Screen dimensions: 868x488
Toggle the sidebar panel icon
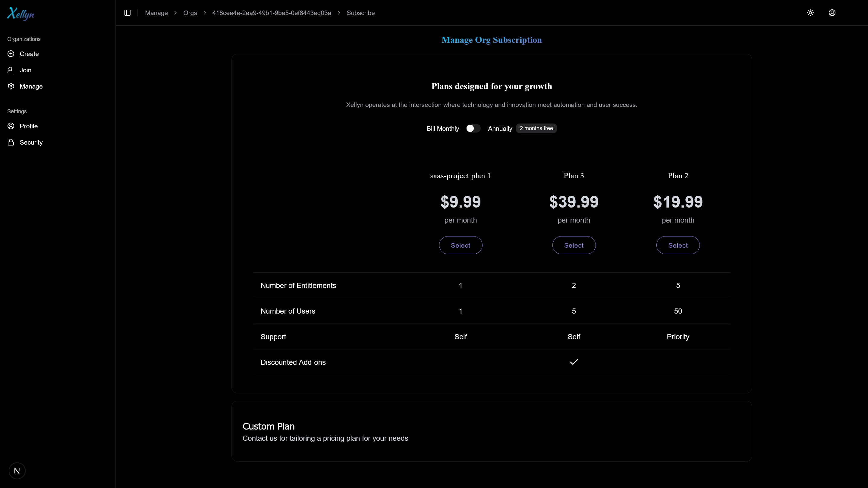[127, 13]
